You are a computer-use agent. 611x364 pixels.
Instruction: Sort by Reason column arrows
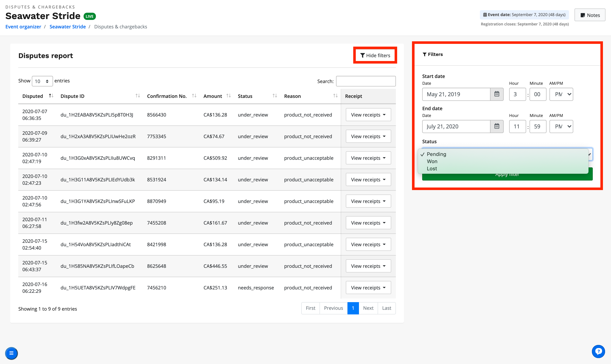pyautogui.click(x=335, y=96)
